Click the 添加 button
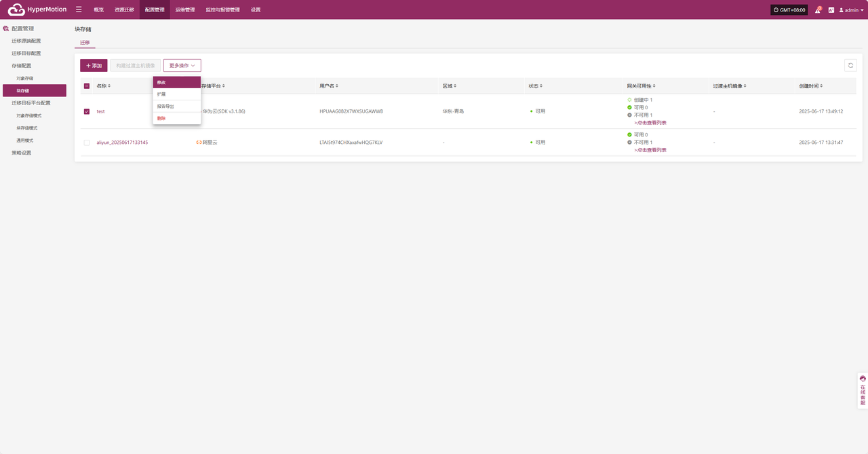Image resolution: width=868 pixels, height=454 pixels. tap(94, 66)
